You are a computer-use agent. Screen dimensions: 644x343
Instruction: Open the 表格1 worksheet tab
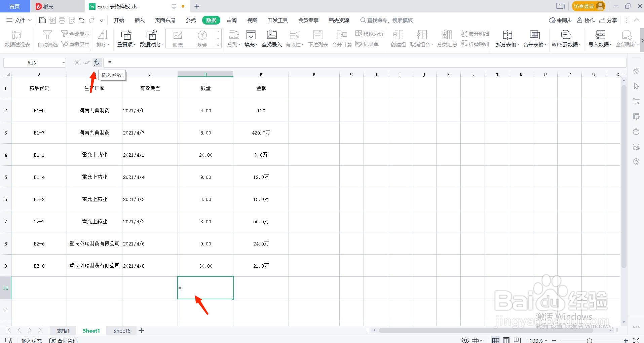click(x=63, y=331)
